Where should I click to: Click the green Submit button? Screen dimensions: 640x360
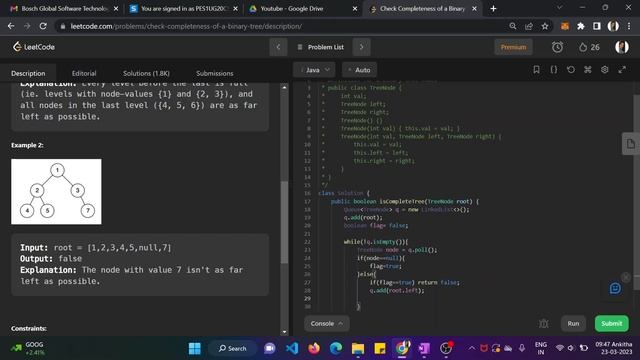point(611,324)
